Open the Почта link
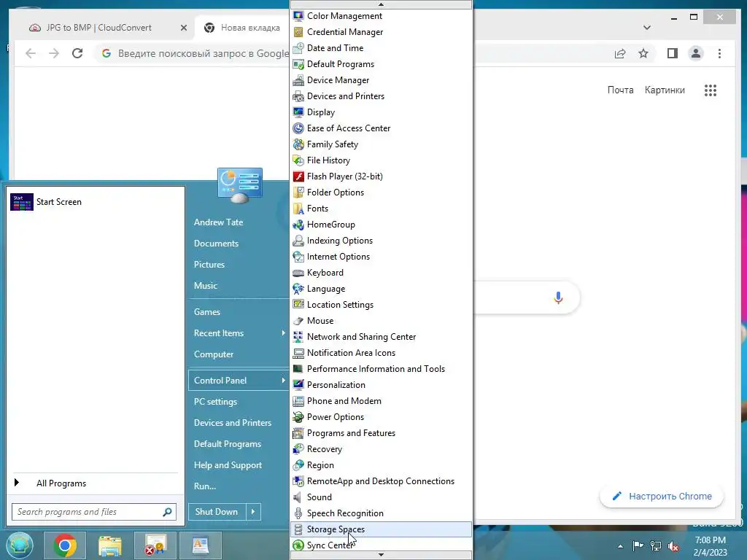This screenshot has height=560, width=747. click(x=620, y=90)
